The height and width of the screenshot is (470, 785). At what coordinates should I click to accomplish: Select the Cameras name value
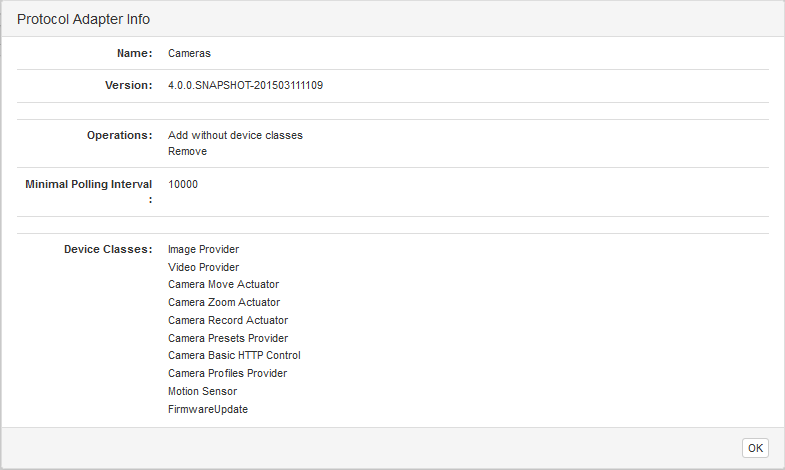189,53
